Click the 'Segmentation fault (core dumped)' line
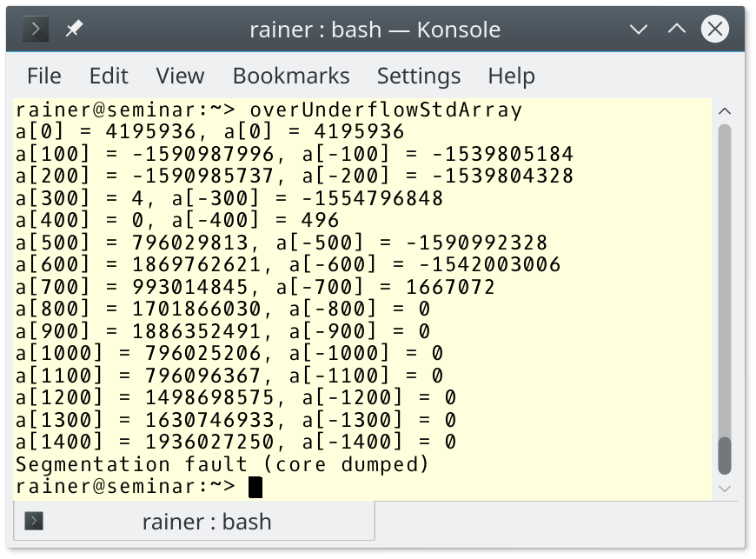The width and height of the screenshot is (756, 559). pyautogui.click(x=222, y=464)
